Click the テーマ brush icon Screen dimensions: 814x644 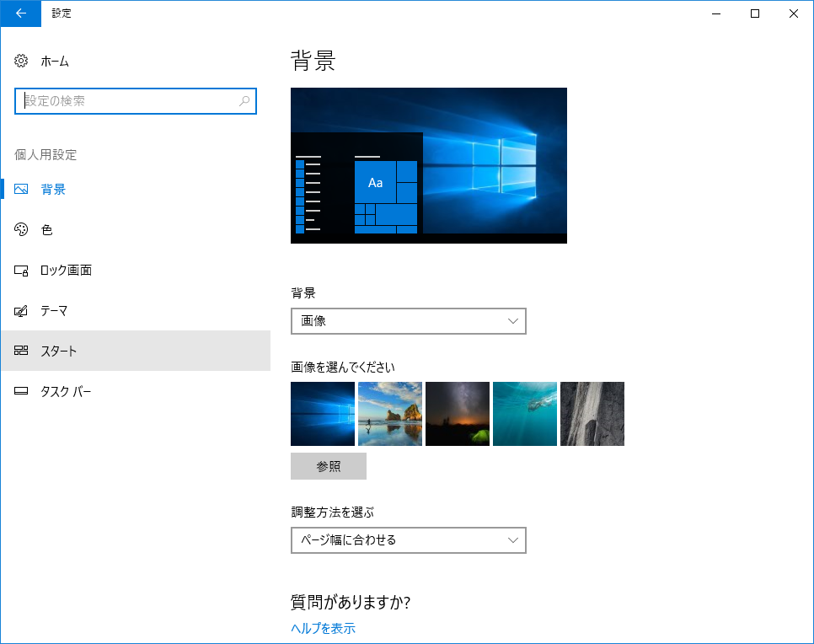pyautogui.click(x=21, y=310)
